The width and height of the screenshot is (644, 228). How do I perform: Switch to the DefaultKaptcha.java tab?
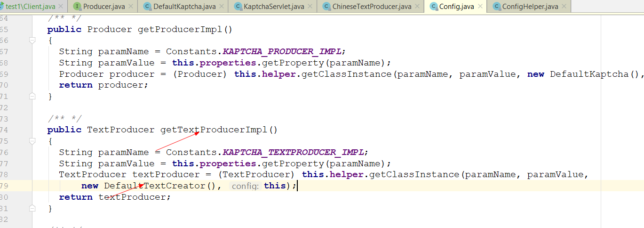(x=184, y=6)
